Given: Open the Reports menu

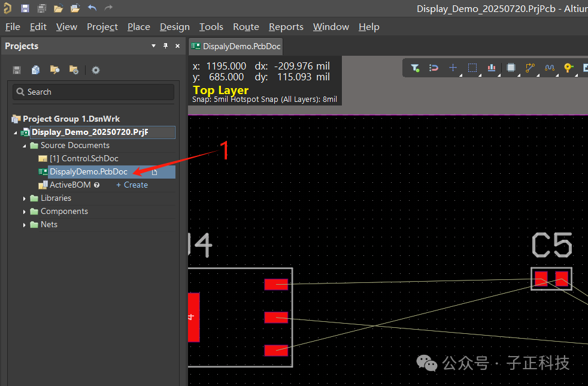Looking at the screenshot, I should [286, 26].
